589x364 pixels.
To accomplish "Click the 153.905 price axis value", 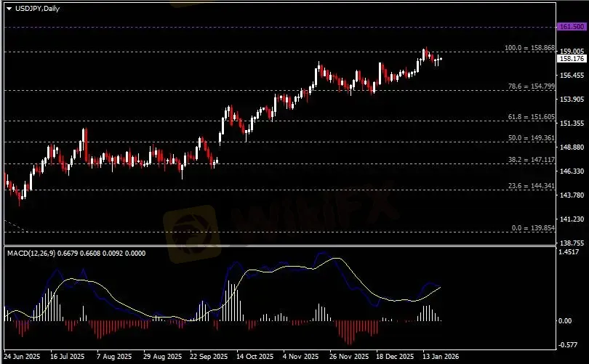I will 572,99.
